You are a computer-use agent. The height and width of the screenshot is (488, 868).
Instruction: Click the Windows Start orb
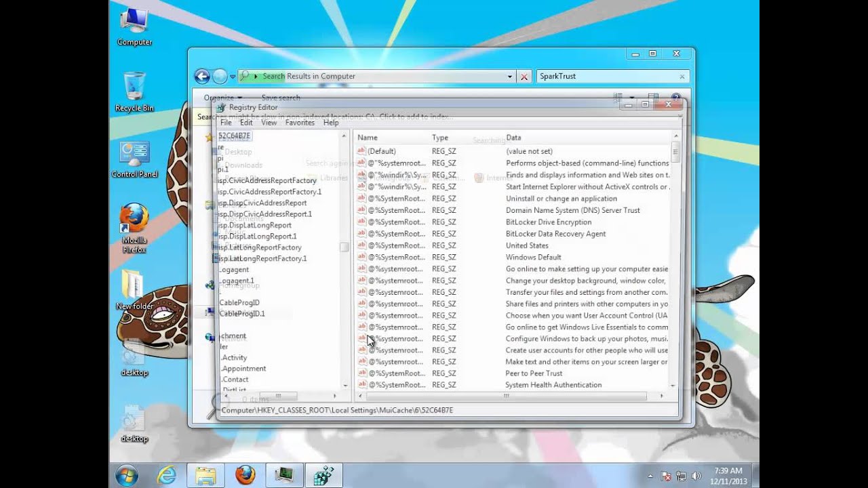(127, 474)
